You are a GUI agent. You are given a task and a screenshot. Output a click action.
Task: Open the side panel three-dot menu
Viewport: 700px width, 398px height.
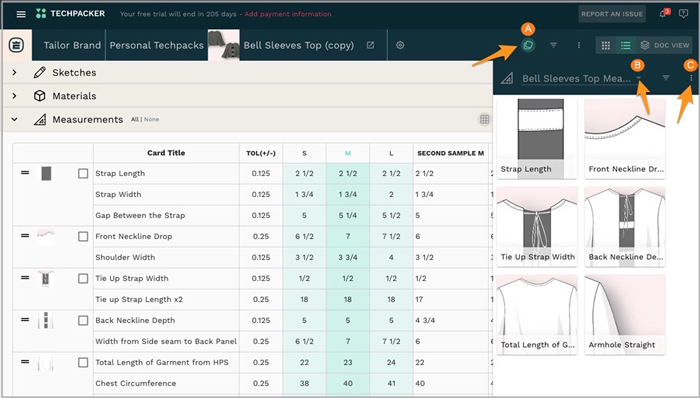(691, 78)
